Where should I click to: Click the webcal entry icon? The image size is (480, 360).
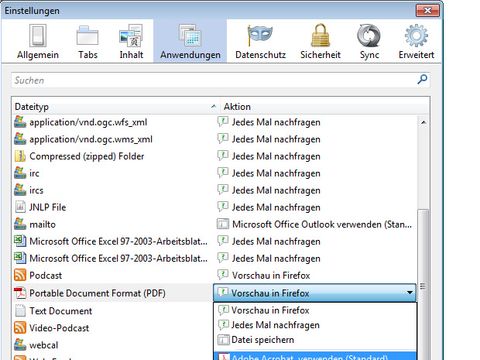(x=20, y=345)
